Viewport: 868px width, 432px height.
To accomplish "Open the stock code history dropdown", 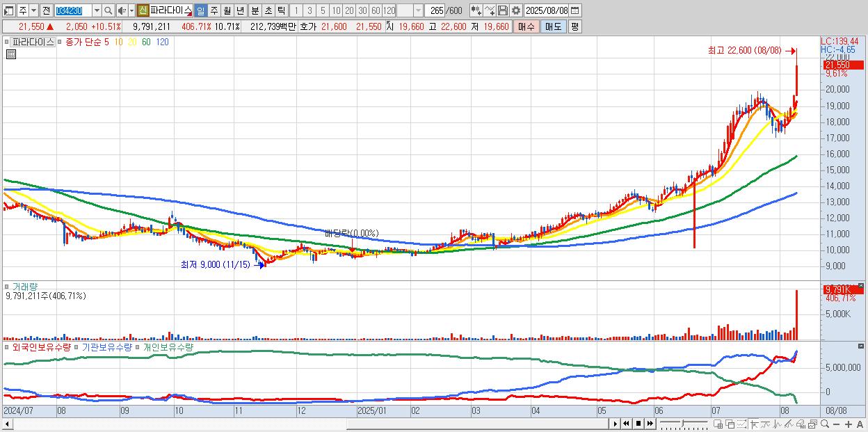I will [x=97, y=10].
